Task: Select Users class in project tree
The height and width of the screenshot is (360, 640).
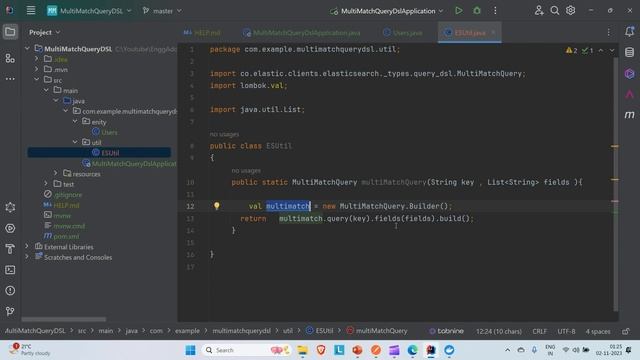Action: 109,132
